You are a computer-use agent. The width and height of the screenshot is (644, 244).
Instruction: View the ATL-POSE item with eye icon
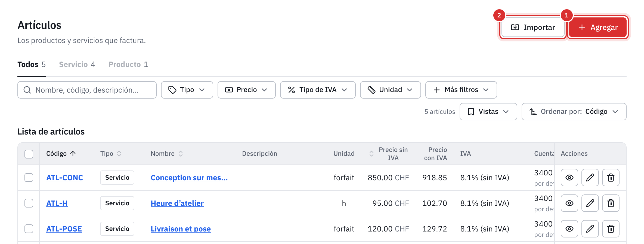(x=569, y=229)
